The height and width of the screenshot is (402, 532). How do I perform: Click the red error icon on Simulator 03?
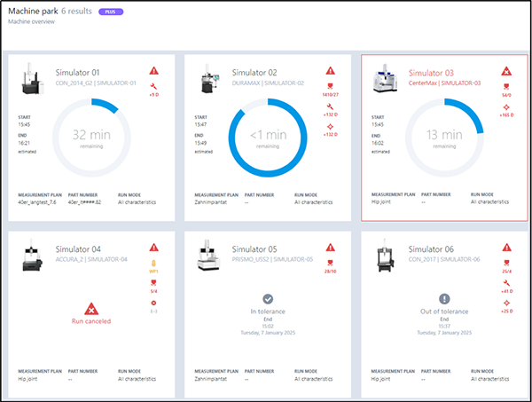coord(506,70)
